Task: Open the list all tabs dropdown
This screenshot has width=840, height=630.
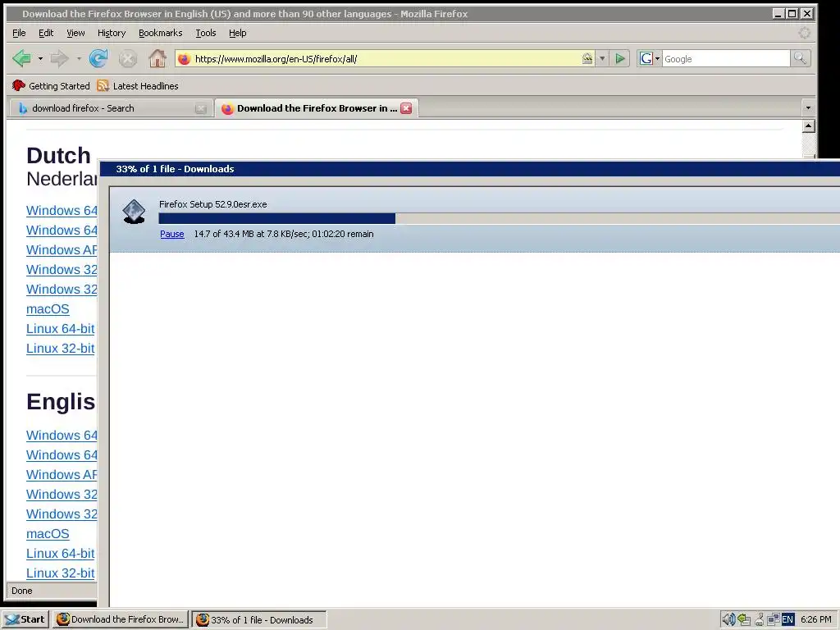Action: click(808, 108)
